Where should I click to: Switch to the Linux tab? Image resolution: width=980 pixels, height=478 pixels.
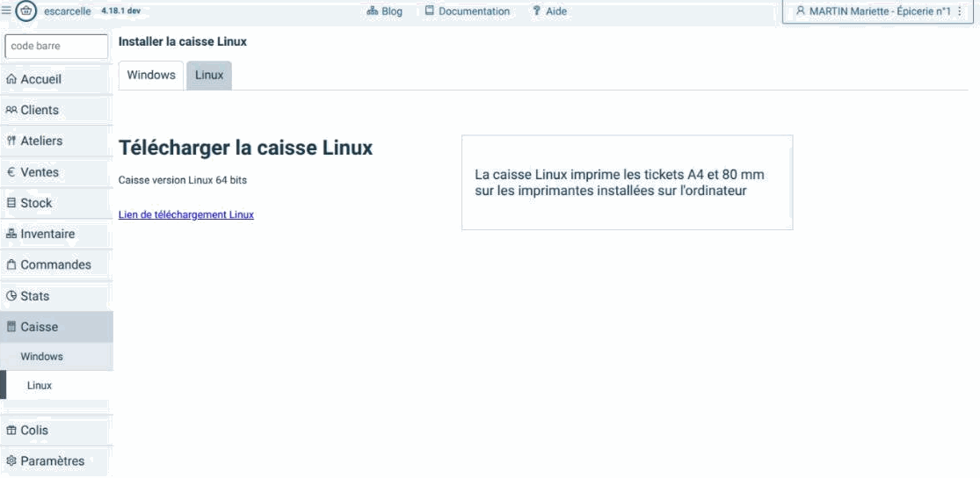pyautogui.click(x=209, y=76)
